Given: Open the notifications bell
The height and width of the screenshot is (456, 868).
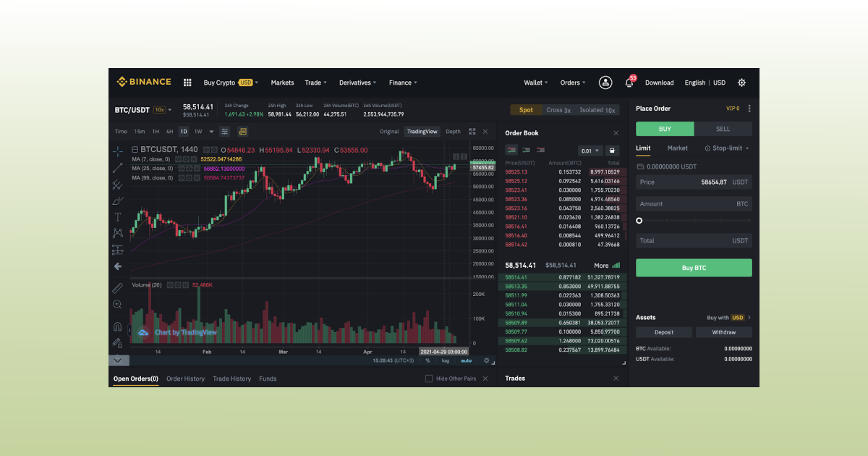Looking at the screenshot, I should click(629, 82).
